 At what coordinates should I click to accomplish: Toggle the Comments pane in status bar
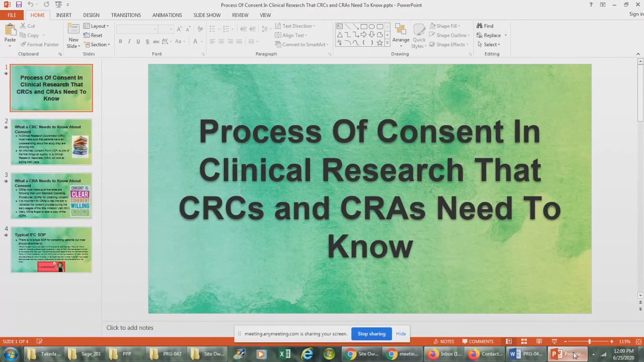click(x=477, y=341)
